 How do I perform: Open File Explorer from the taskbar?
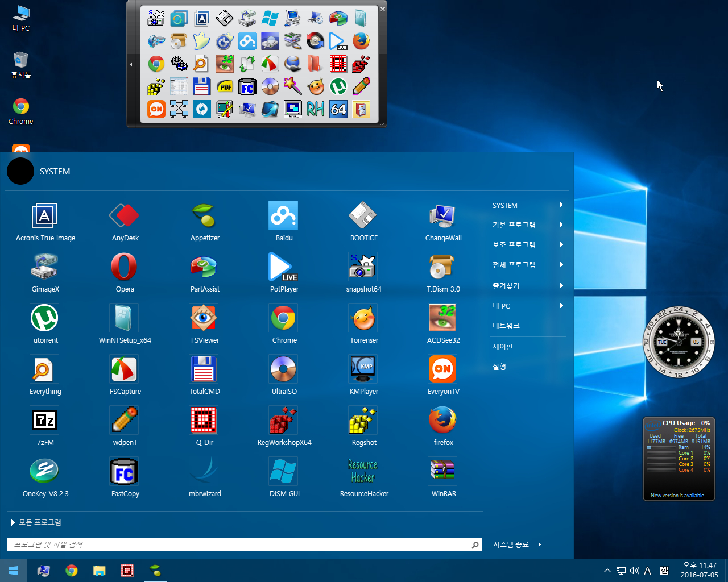(100, 571)
